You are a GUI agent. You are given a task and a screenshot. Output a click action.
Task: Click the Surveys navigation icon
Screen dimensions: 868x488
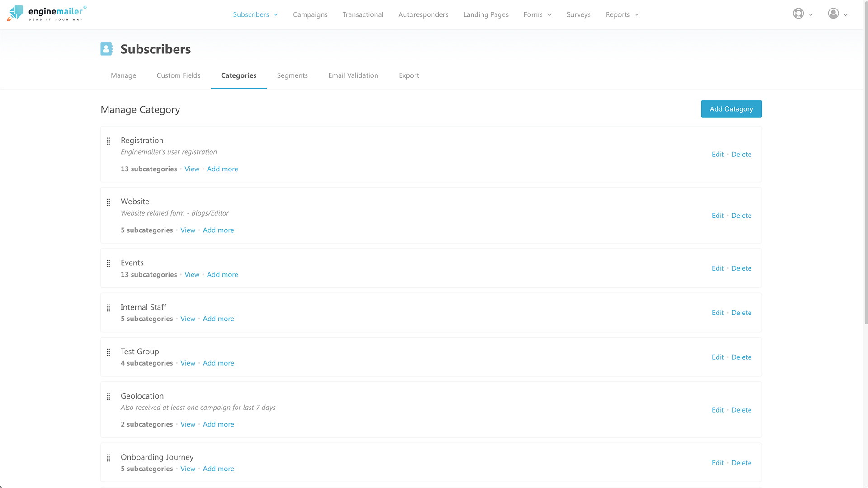(578, 14)
